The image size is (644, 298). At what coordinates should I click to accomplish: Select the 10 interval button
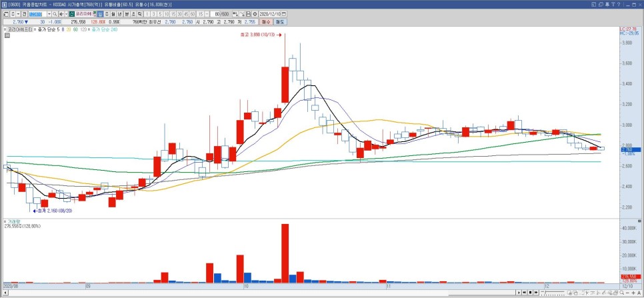point(167,14)
